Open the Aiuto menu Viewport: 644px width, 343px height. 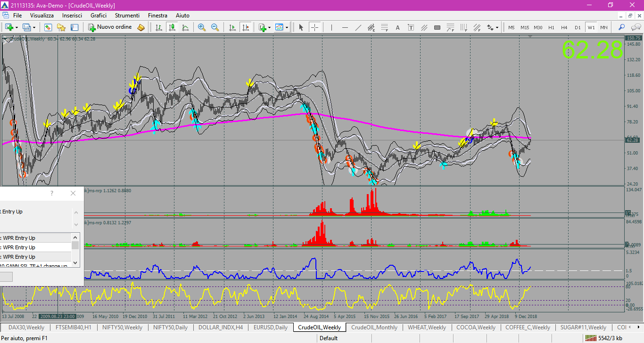coord(182,16)
